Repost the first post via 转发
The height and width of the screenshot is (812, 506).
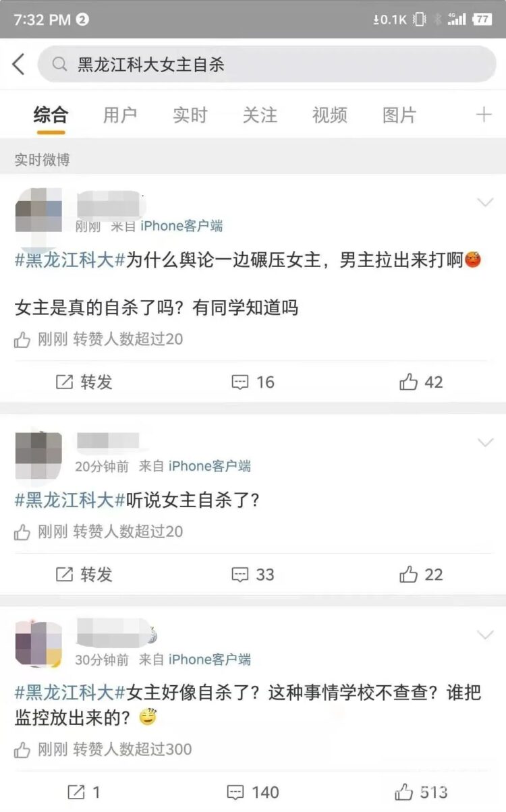[x=84, y=382]
